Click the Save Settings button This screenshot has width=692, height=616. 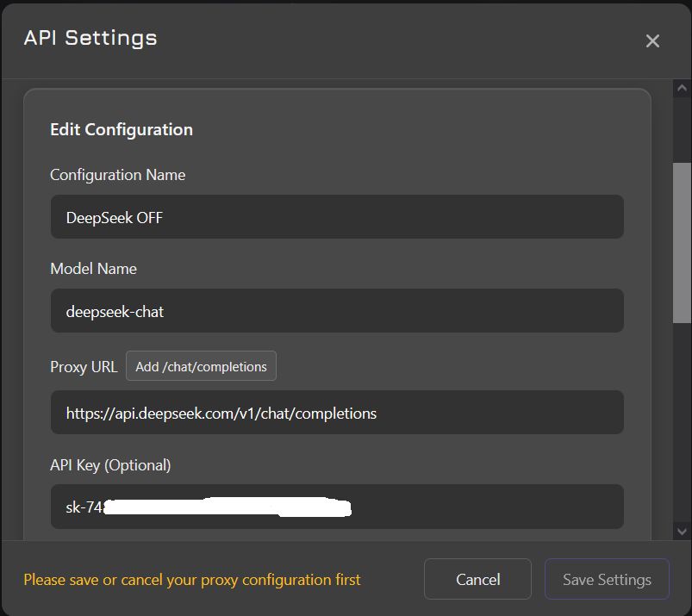[x=607, y=580]
